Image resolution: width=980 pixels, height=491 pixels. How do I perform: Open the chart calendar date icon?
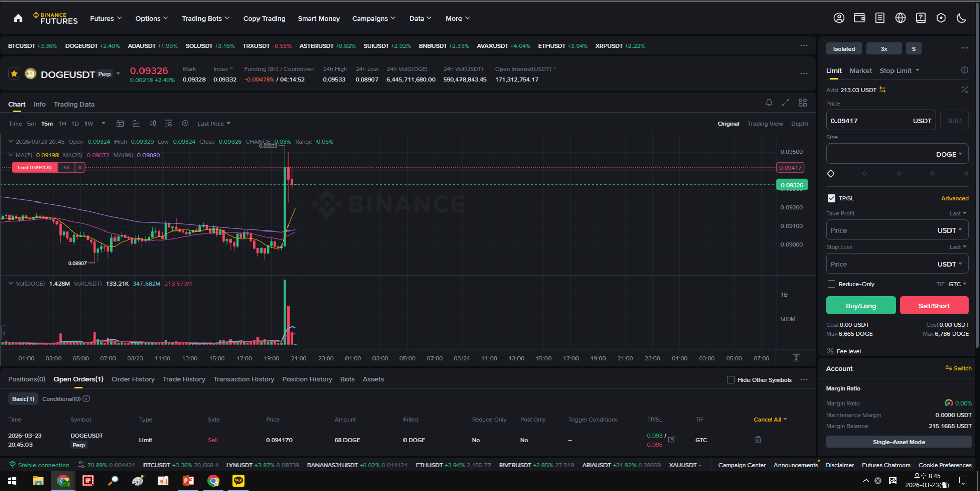point(120,123)
